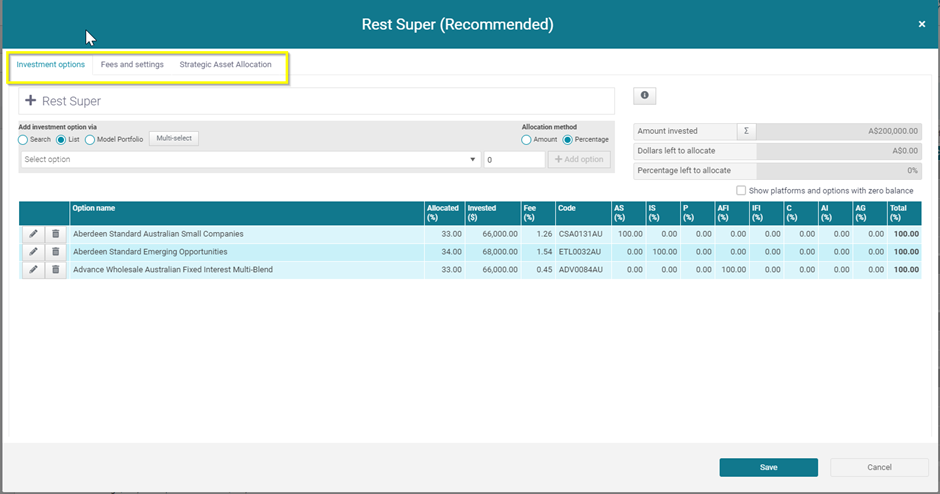Click the Option name column header
This screenshot has width=940, height=494.
pos(246,213)
